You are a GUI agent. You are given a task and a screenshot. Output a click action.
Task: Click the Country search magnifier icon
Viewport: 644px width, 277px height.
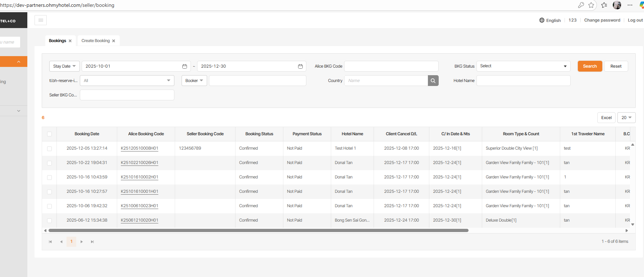[433, 81]
